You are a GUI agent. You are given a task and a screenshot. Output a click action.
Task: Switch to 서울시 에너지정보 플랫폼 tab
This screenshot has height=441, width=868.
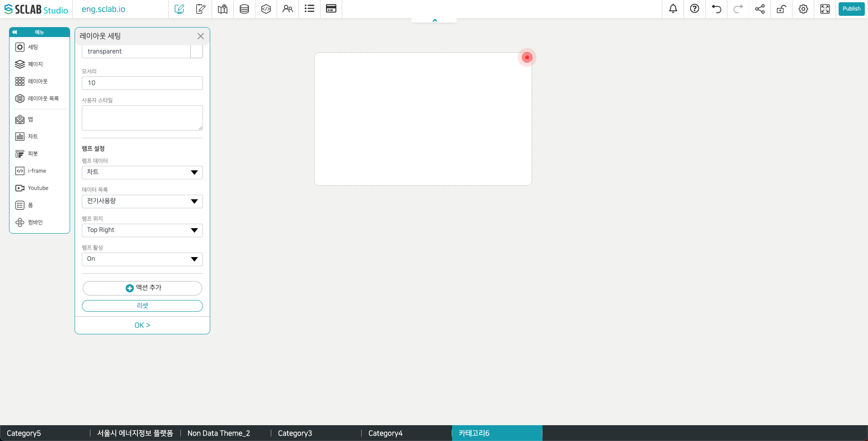(135, 433)
